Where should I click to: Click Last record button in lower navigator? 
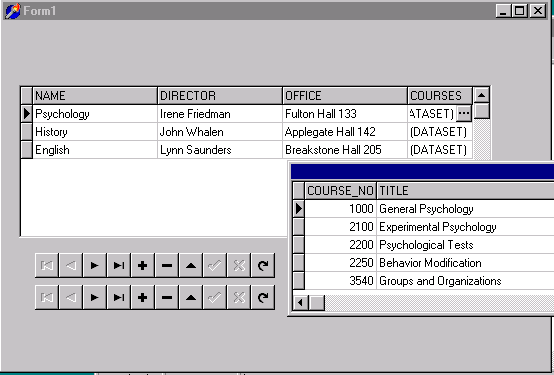click(x=119, y=297)
